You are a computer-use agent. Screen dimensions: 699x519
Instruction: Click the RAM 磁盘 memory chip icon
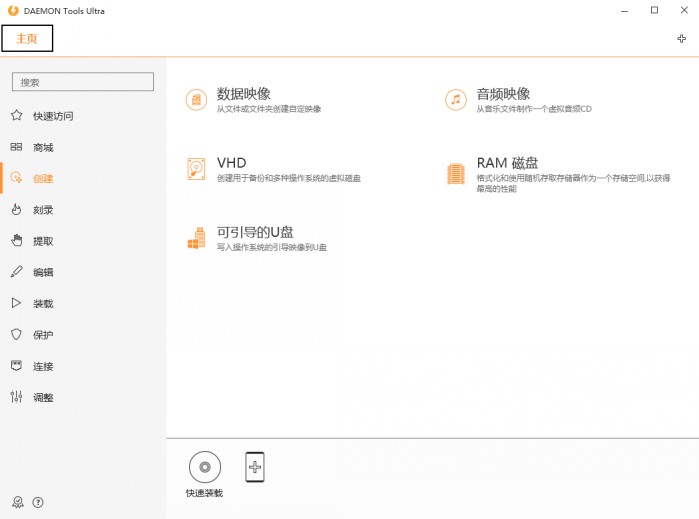point(456,173)
